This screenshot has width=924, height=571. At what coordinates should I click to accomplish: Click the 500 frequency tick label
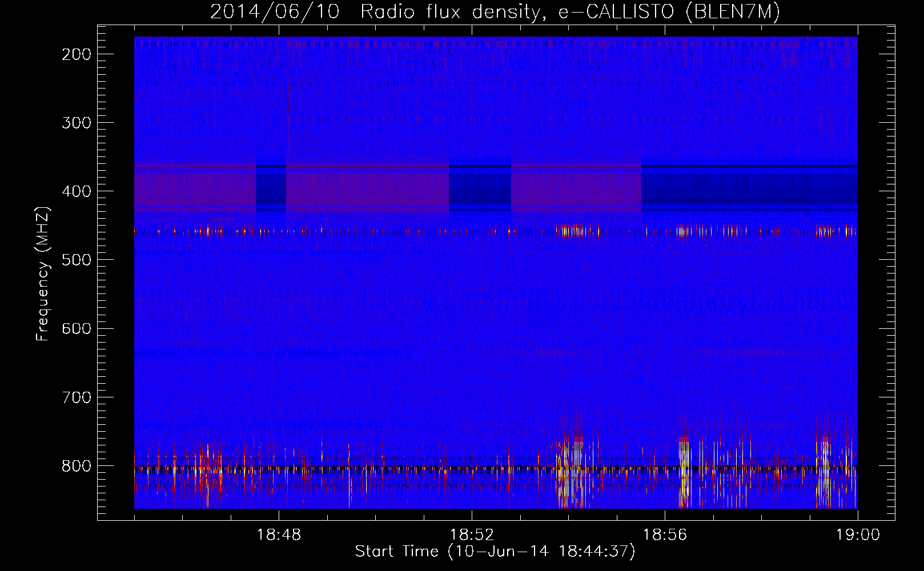tap(76, 260)
